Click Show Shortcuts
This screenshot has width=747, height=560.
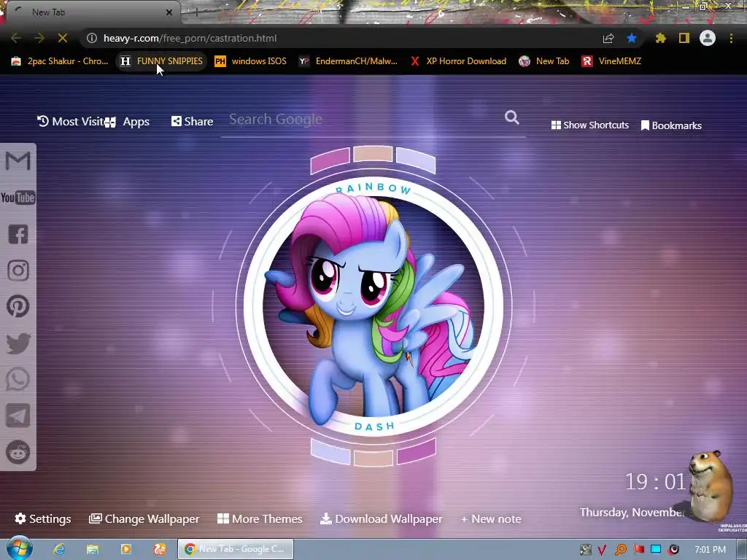coord(589,125)
